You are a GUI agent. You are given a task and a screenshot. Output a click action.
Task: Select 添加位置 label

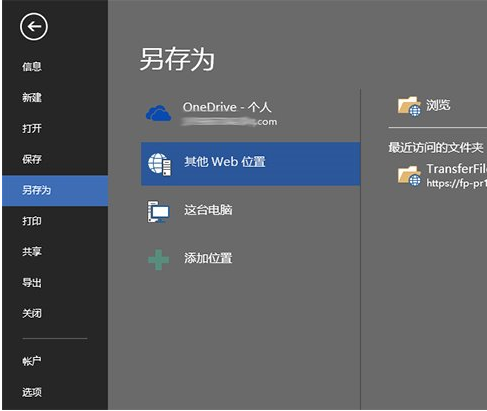pyautogui.click(x=208, y=258)
